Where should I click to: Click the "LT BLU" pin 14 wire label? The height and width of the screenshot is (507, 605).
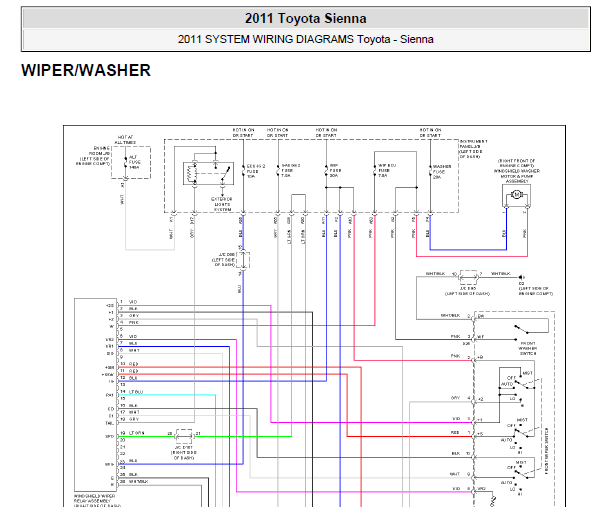click(136, 392)
